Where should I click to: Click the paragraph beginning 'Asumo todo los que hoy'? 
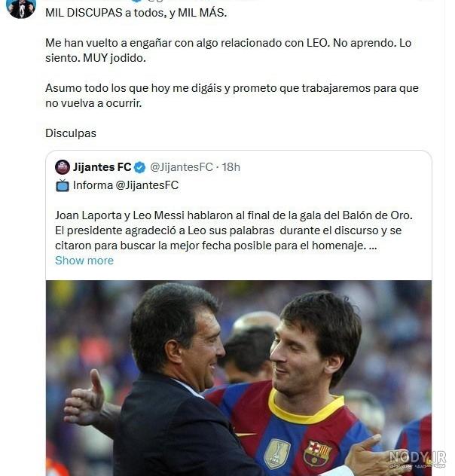click(x=232, y=96)
